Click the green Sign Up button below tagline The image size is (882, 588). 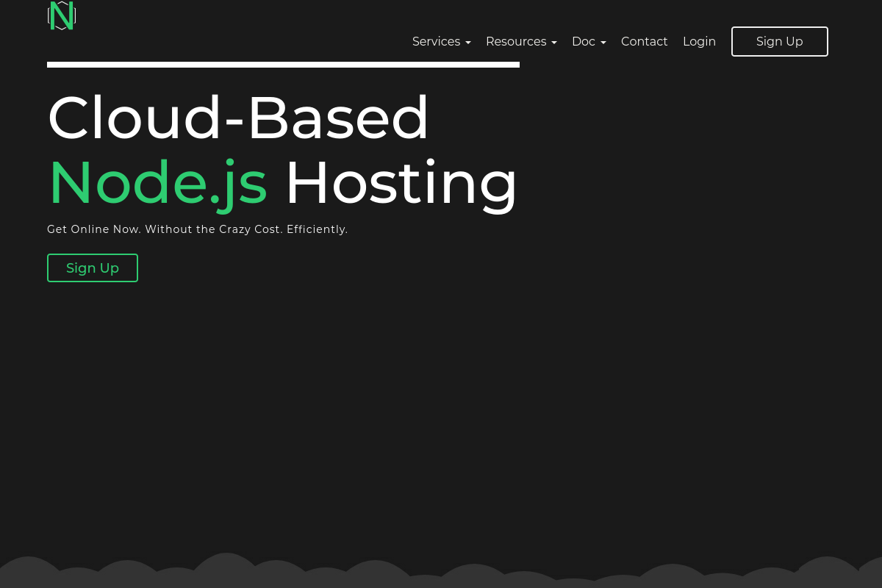click(93, 268)
